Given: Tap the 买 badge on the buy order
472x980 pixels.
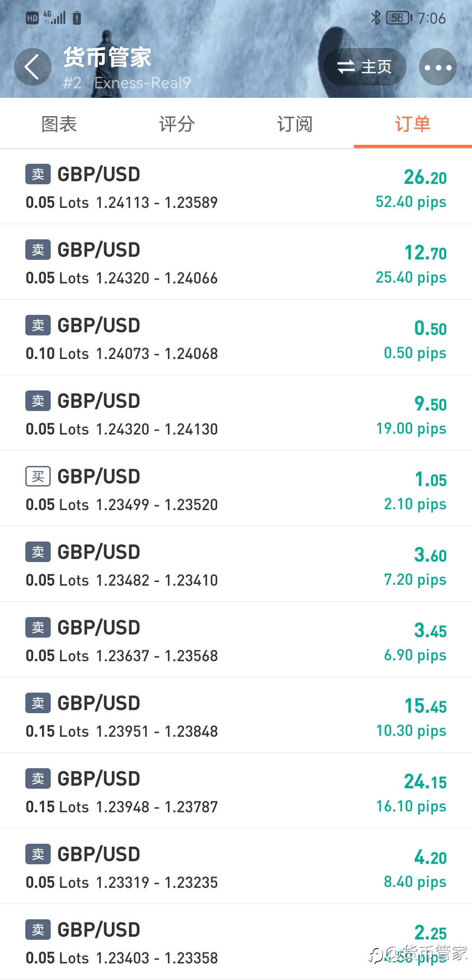Looking at the screenshot, I should pos(38,476).
